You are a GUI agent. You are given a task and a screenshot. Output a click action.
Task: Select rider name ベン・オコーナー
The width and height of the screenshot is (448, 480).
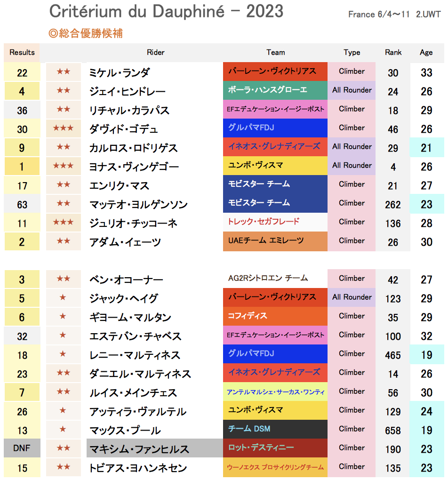(126, 280)
